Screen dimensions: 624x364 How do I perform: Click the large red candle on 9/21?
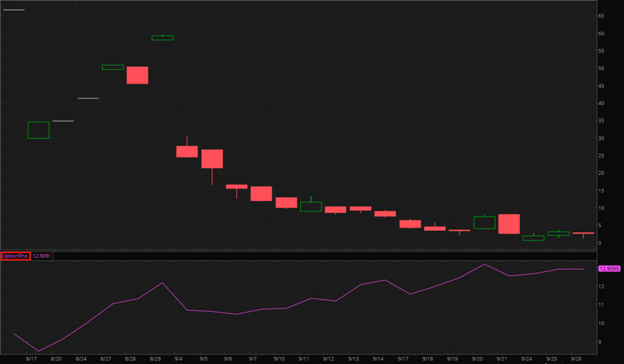pyautogui.click(x=509, y=224)
